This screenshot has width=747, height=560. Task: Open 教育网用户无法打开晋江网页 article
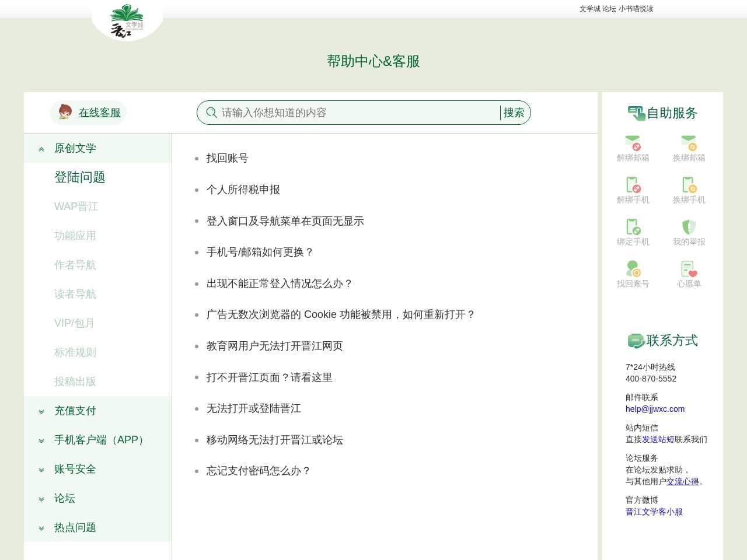point(275,346)
